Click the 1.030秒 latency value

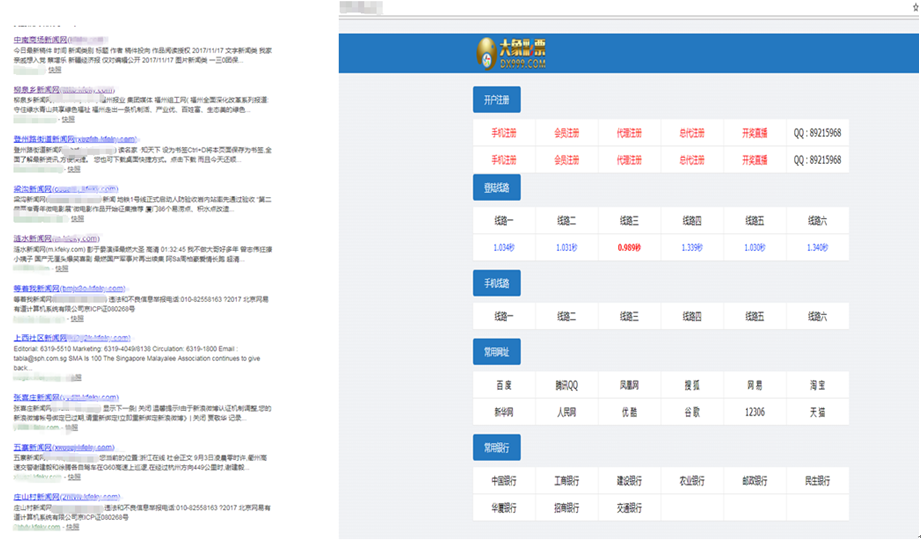click(755, 248)
